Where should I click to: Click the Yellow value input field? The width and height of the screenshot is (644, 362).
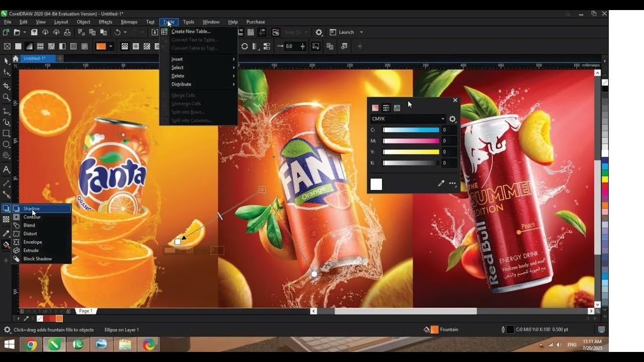point(449,152)
